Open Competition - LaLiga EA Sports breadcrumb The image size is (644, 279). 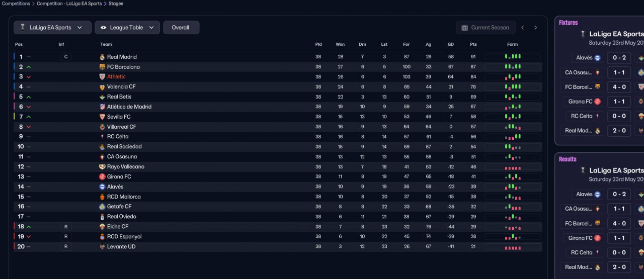(x=69, y=4)
